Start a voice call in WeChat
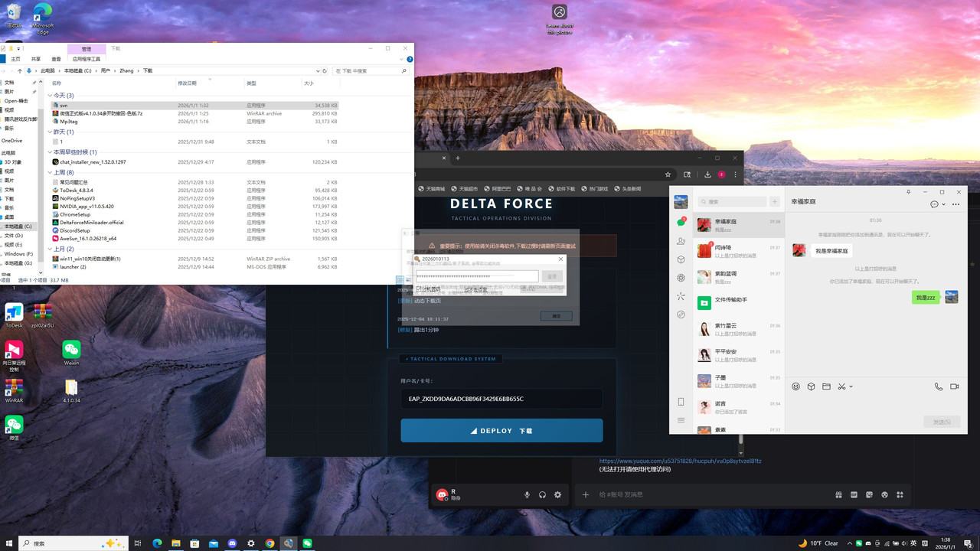980x551 pixels. [x=939, y=386]
